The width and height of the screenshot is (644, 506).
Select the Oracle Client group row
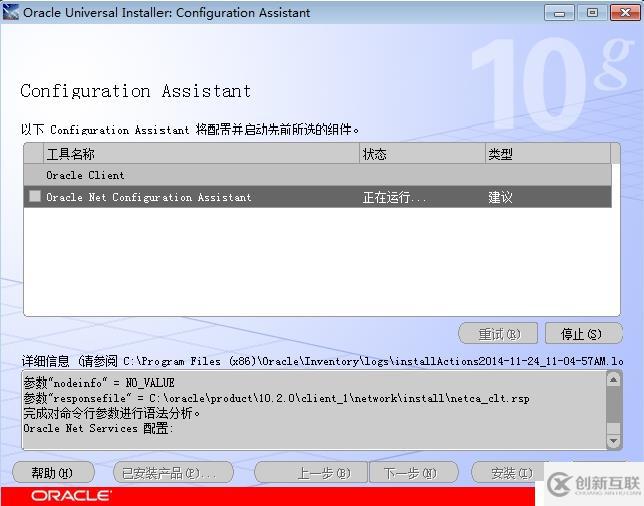(317, 175)
